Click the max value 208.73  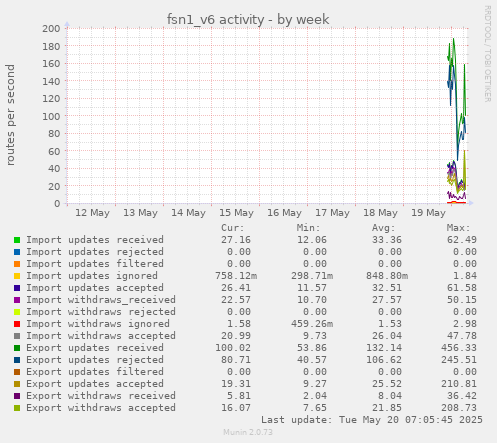[x=459, y=408]
